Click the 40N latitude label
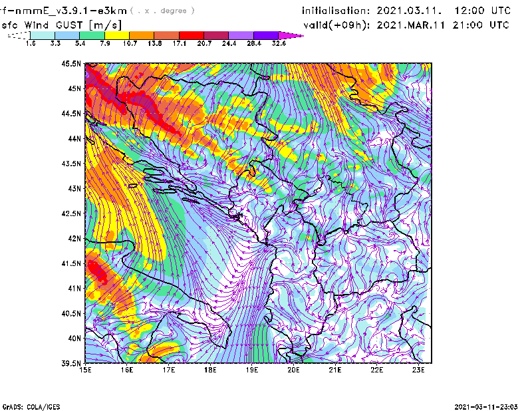 click(x=74, y=339)
